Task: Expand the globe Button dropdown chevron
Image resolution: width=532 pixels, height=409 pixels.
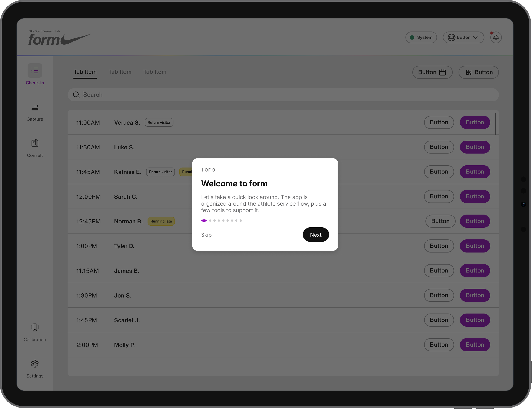Action: (x=476, y=37)
